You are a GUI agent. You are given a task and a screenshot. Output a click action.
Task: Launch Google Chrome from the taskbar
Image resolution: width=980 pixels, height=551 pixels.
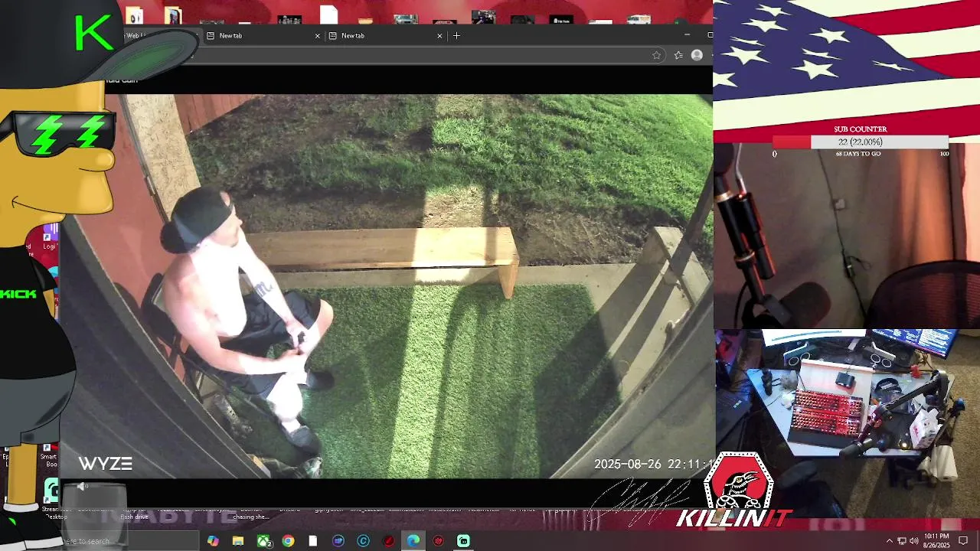(288, 541)
